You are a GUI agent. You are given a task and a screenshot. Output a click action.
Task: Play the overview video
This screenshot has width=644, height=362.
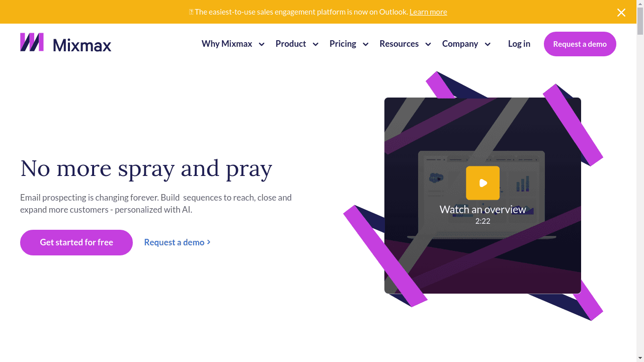pos(483,183)
